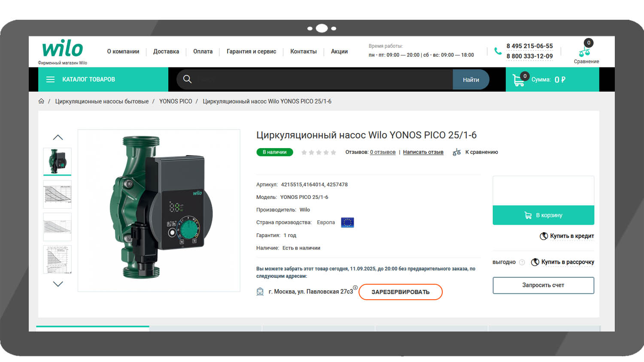Open 'Оплата' menu item
This screenshot has height=362, width=644.
point(203,52)
